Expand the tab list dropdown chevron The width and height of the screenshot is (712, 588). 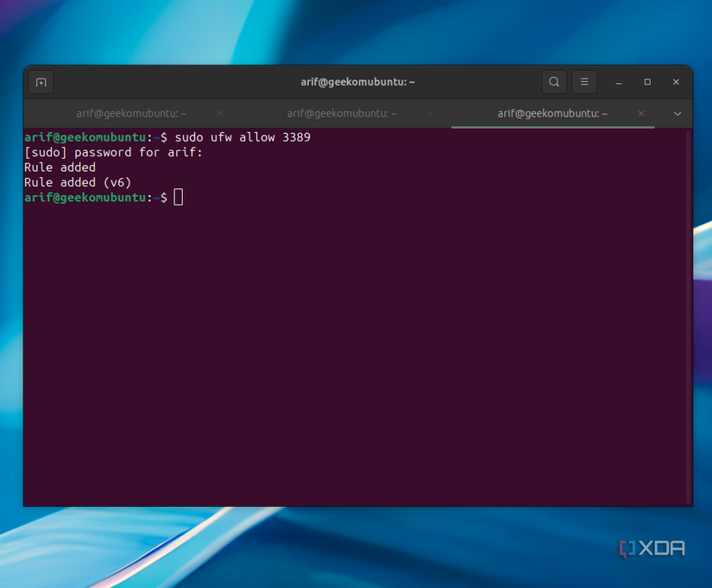click(677, 114)
